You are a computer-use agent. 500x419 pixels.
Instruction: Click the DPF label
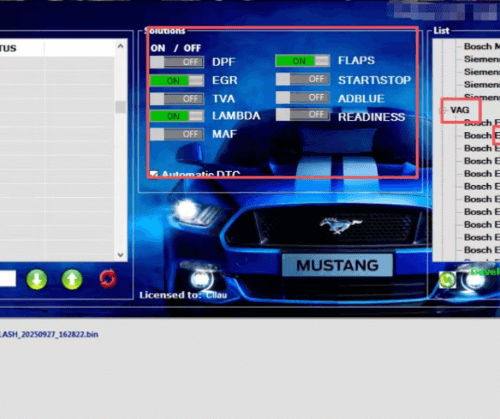click(224, 62)
